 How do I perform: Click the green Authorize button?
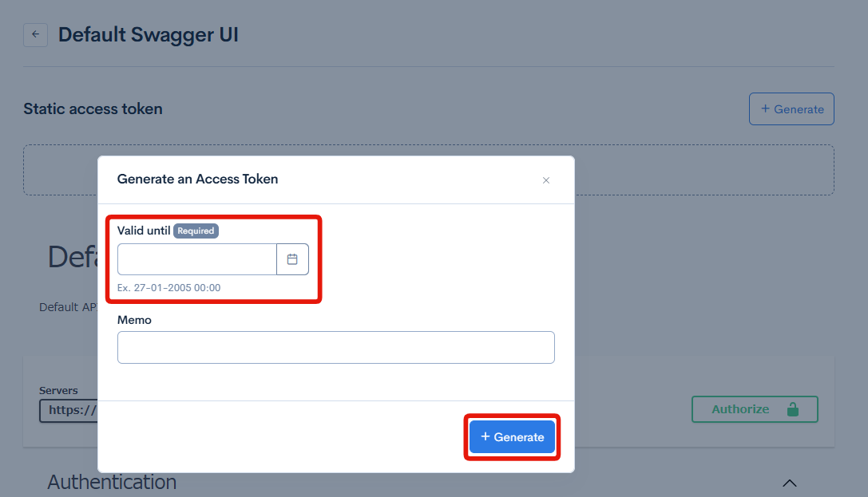(741, 409)
